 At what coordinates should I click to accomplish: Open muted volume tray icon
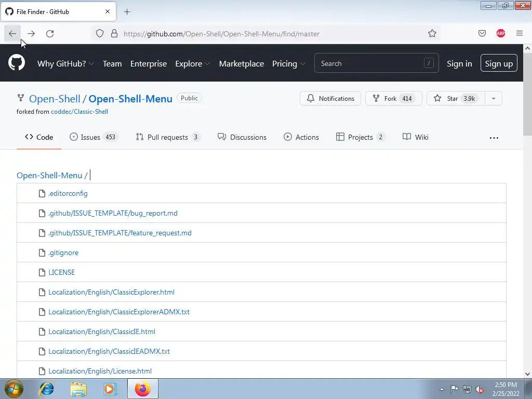(x=480, y=389)
